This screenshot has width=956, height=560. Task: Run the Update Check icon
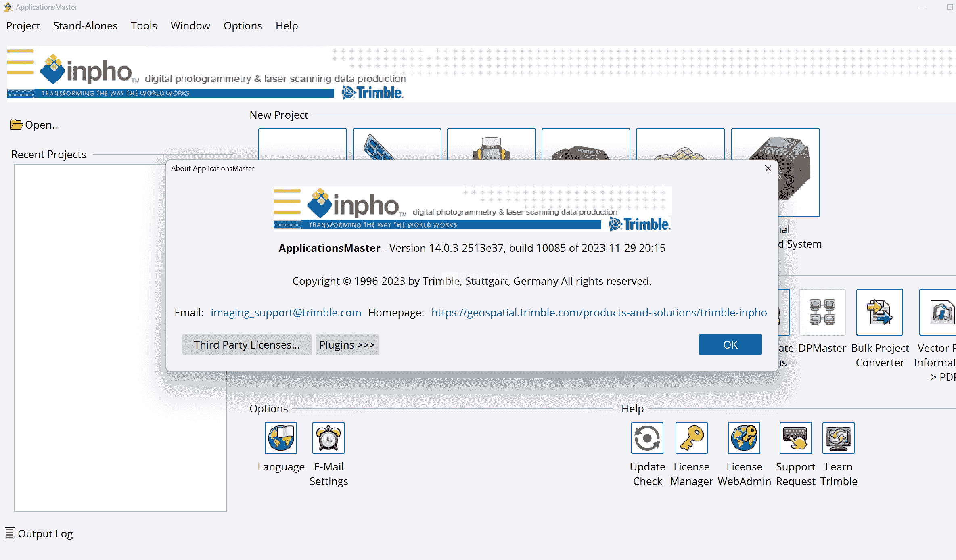(x=647, y=438)
